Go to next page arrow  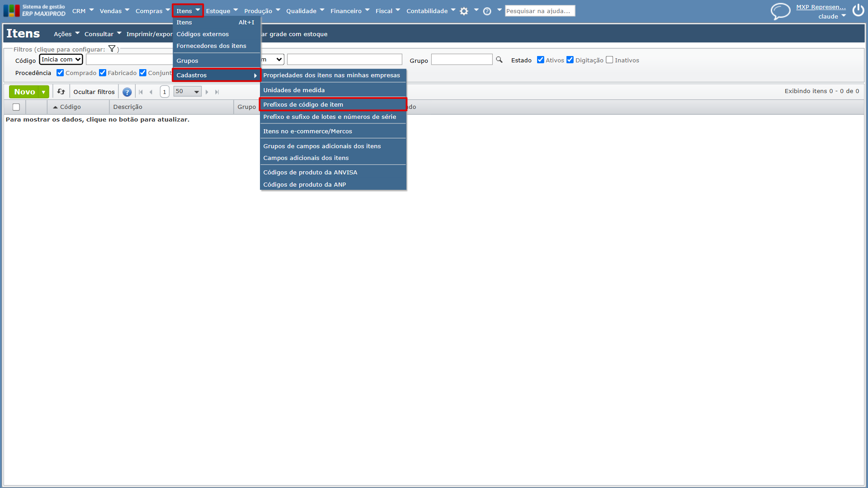[207, 92]
